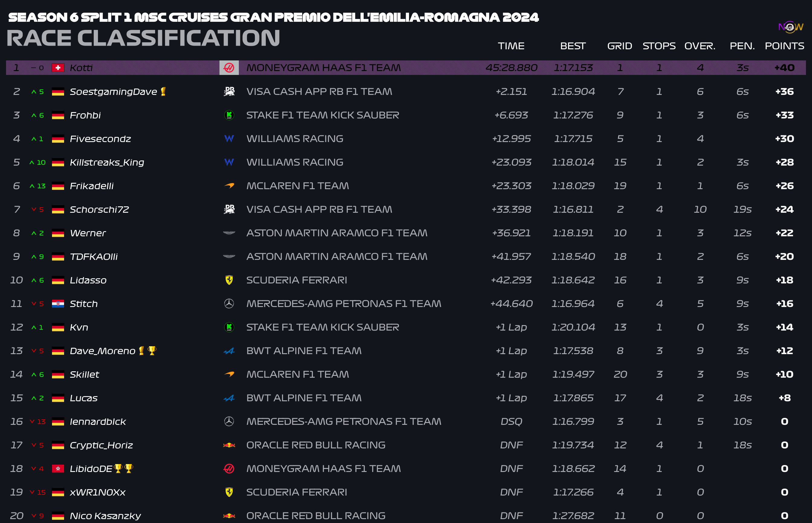Image resolution: width=812 pixels, height=523 pixels.
Task: Click the McLaren logo in Skillet's row
Action: click(229, 374)
